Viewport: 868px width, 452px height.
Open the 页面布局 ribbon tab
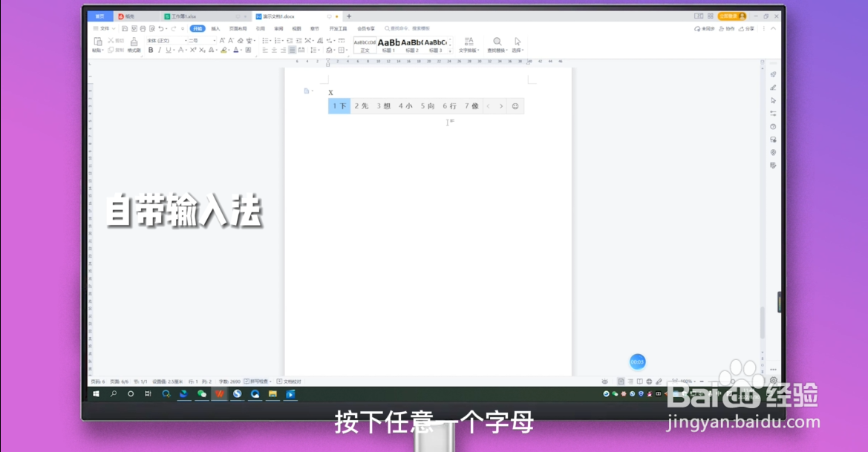(238, 29)
